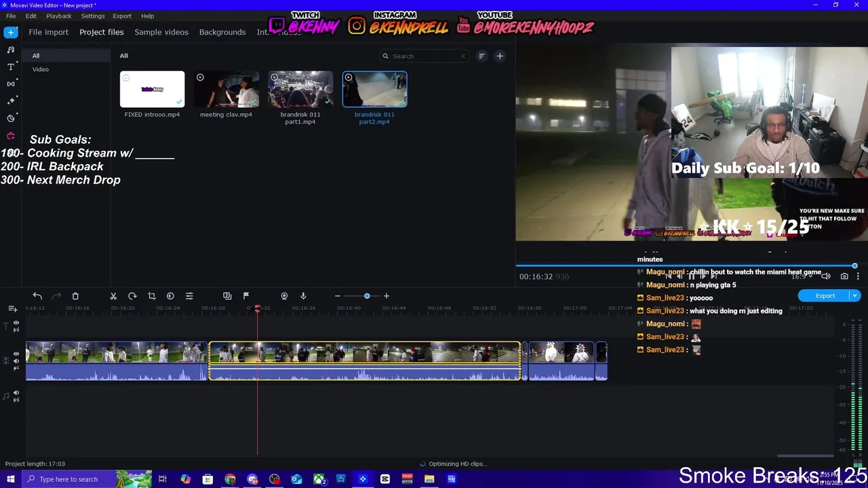Screen dimensions: 868x488
Task: Open the Effects magic-wand panel in the sidebar
Action: click(x=11, y=100)
